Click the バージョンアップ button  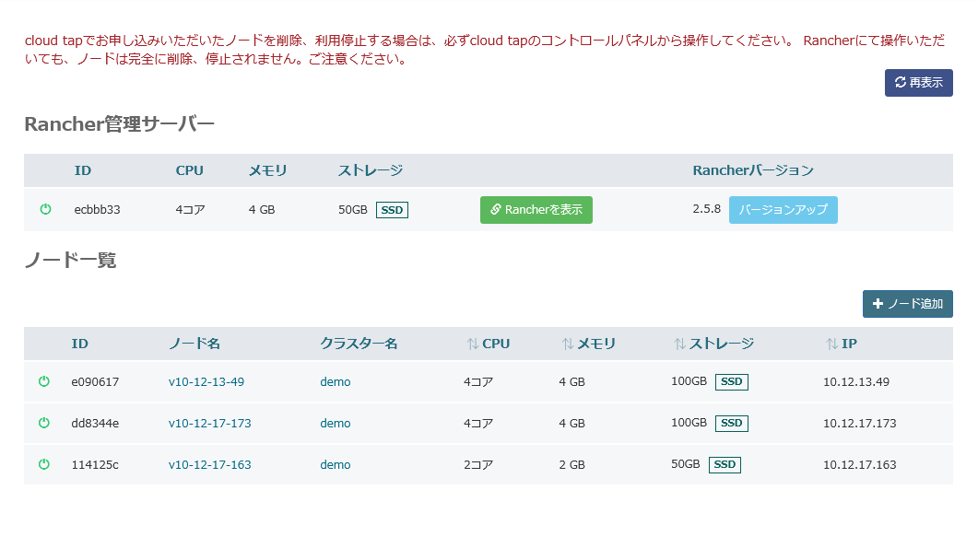(x=784, y=210)
